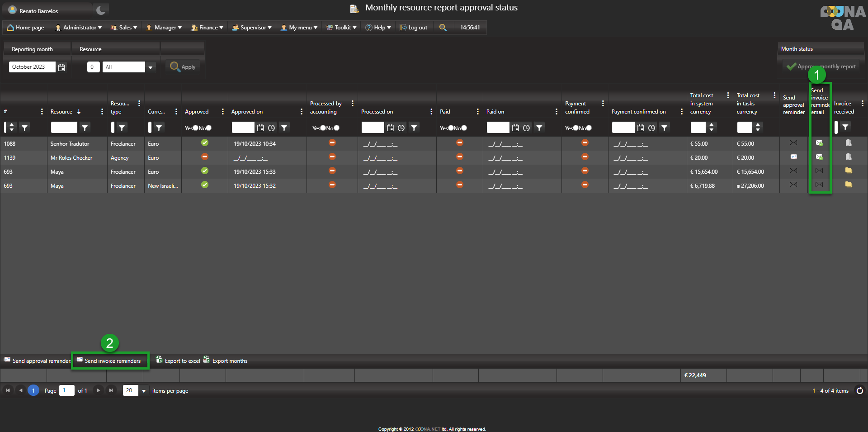Click the dark mode moon icon
The image size is (868, 432).
[101, 10]
